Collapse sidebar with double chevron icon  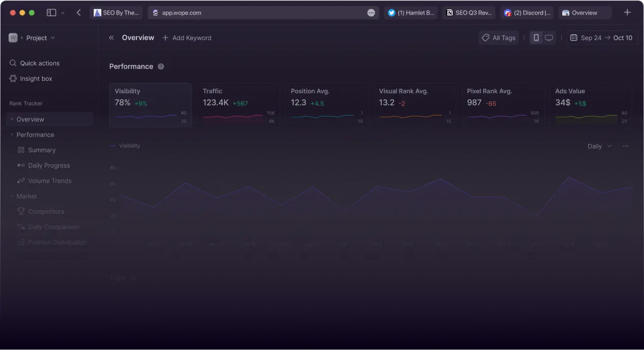coord(112,38)
